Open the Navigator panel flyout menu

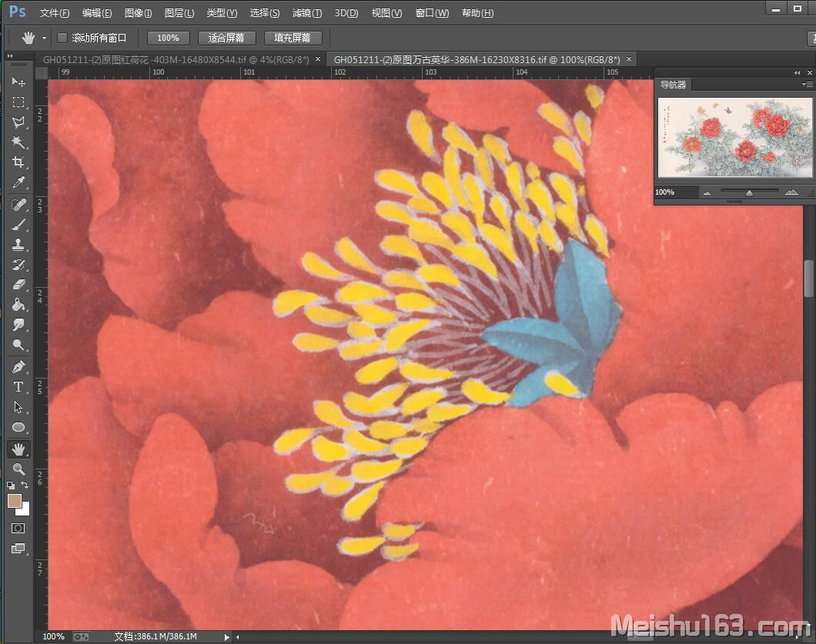[x=807, y=85]
